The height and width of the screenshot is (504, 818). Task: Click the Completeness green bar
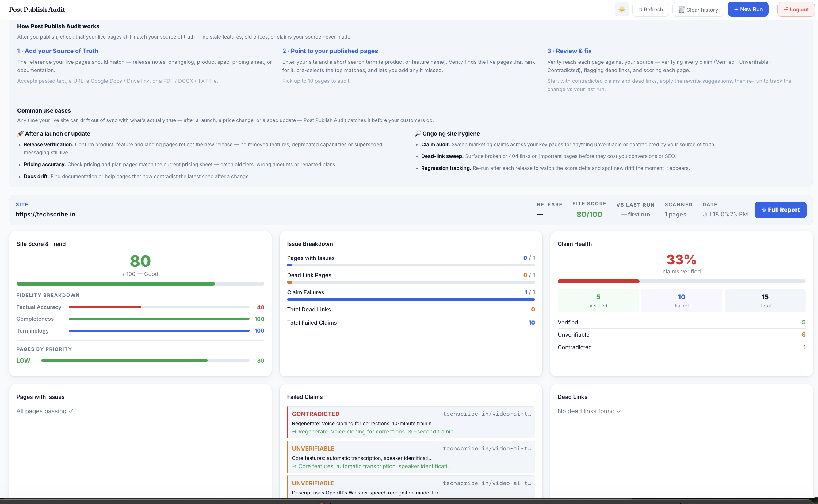(x=159, y=319)
